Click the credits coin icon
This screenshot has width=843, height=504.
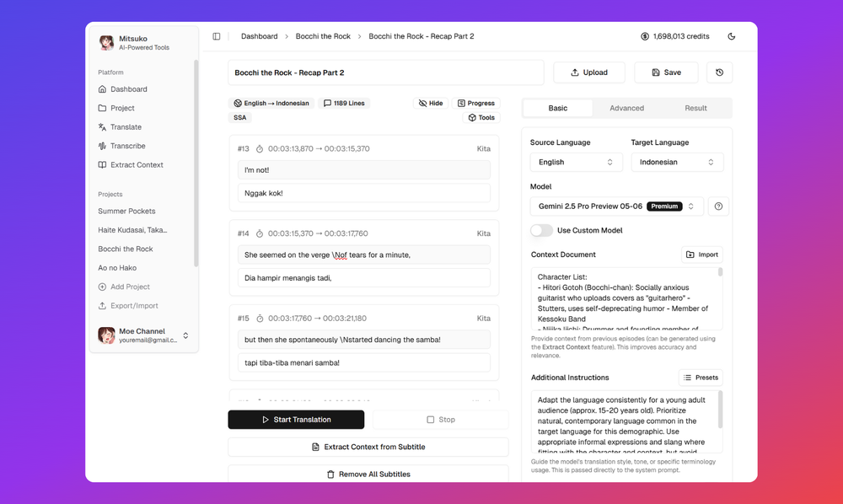click(645, 36)
